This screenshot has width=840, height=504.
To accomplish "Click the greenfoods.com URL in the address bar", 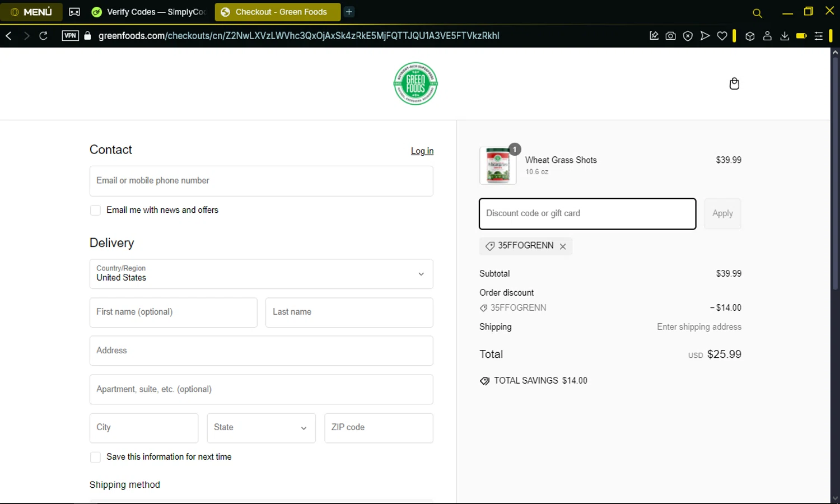I will pyautogui.click(x=298, y=36).
